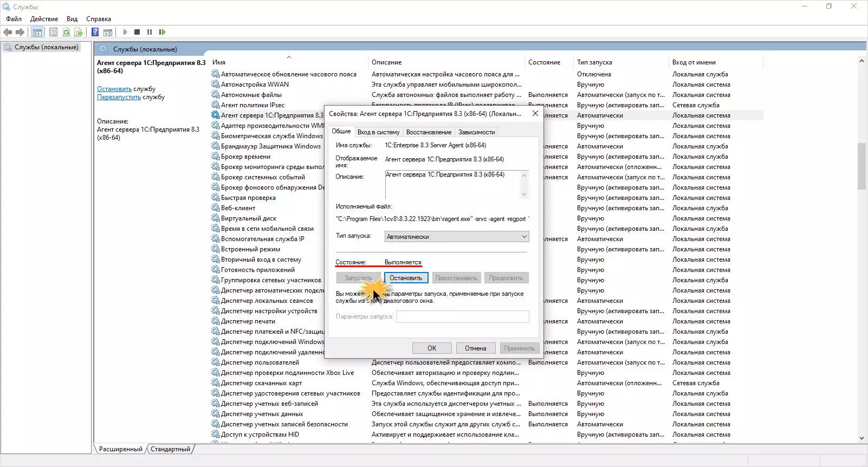Confirm the dialog with OK

click(432, 348)
